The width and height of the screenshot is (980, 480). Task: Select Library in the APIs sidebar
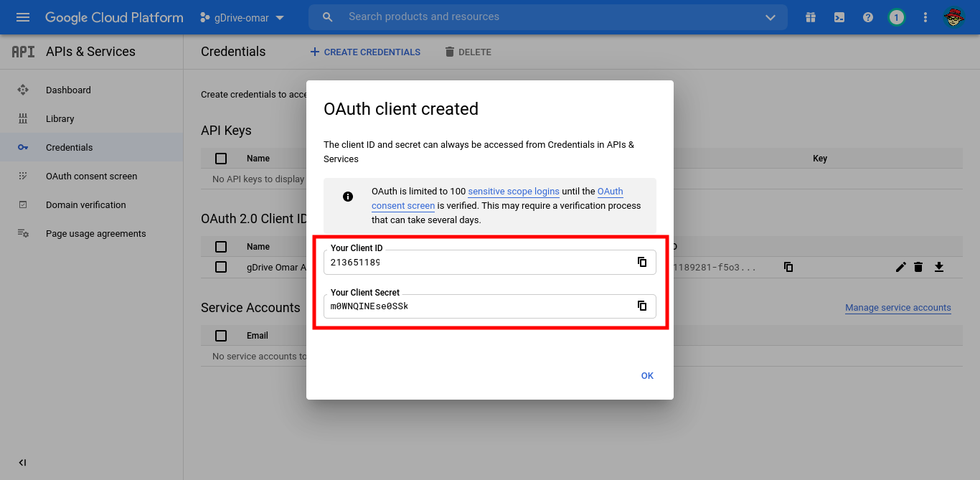click(x=60, y=118)
